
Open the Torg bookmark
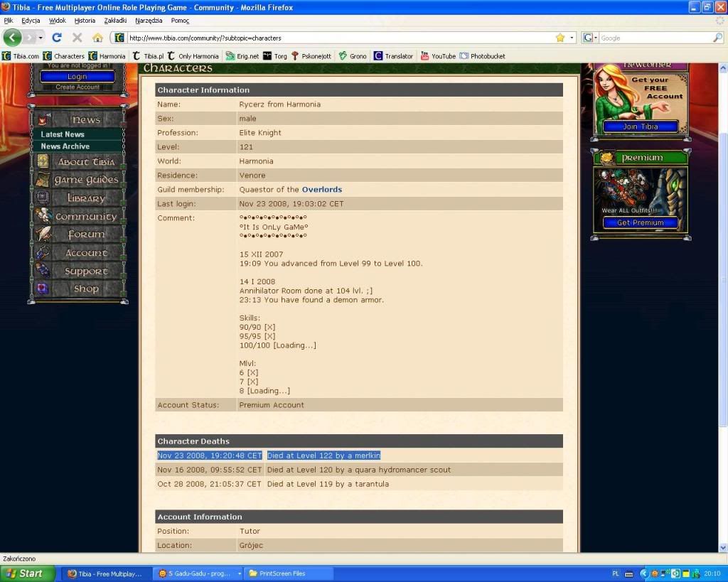[275, 56]
